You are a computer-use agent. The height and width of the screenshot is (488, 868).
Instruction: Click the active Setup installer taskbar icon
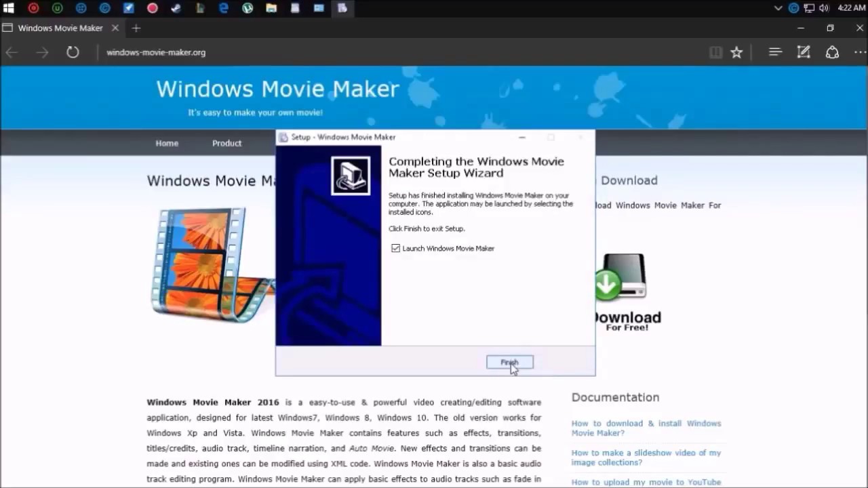(x=342, y=8)
